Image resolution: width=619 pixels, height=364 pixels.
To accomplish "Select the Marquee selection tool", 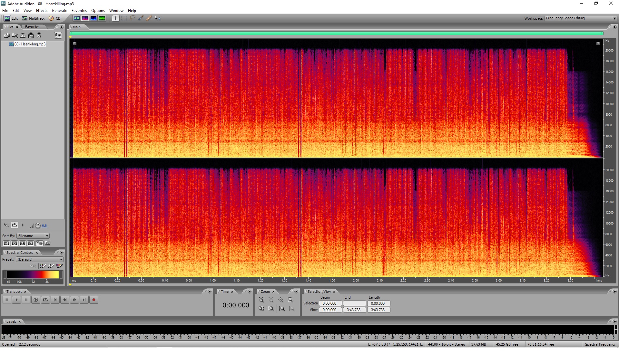I will [x=124, y=18].
